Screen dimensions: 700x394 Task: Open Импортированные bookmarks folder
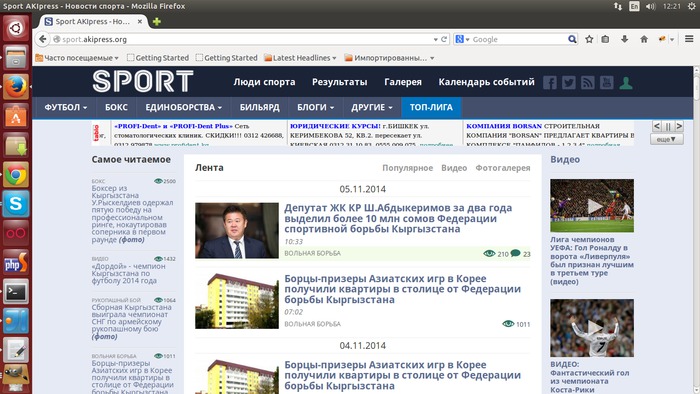pyautogui.click(x=389, y=58)
